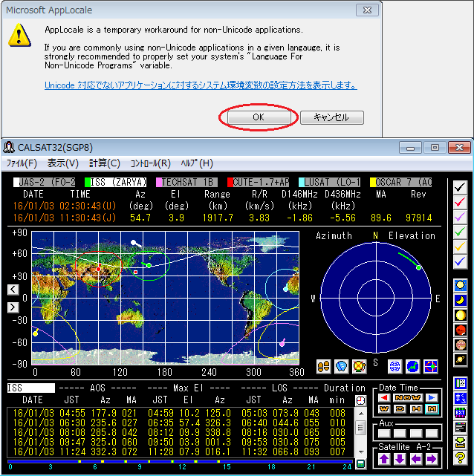Select the 11:24 AOS pass row
The image size is (474, 476).
pyautogui.click(x=180, y=451)
